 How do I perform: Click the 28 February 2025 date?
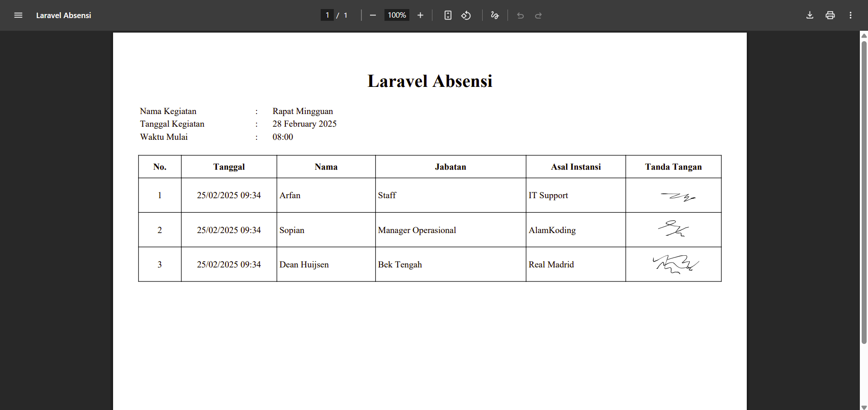pyautogui.click(x=304, y=124)
